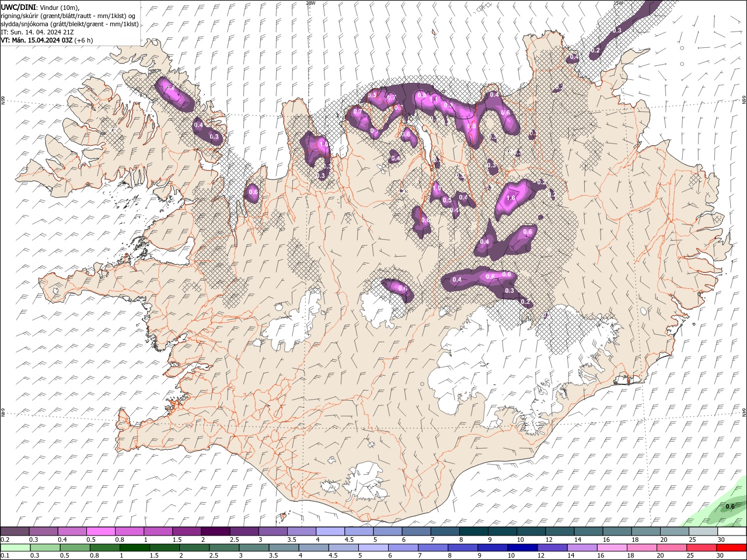Click the 30 value in the snow legend row
The height and width of the screenshot is (560, 747).
(721, 540)
